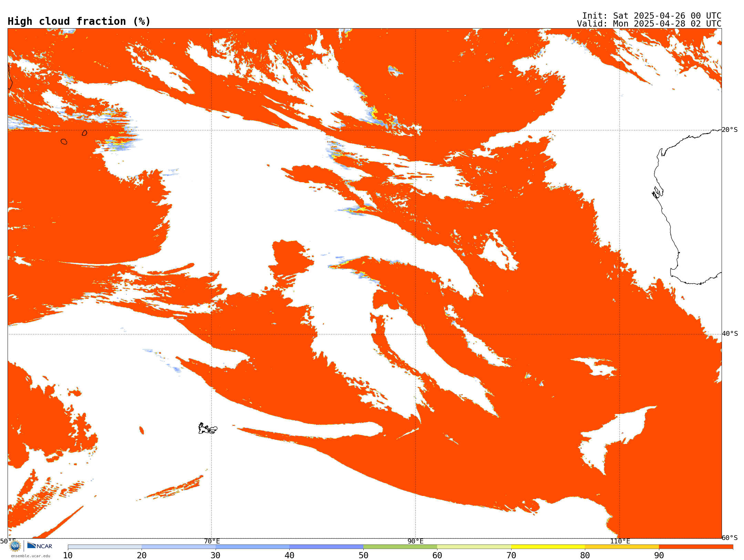Click the 40-50 periwinkle colorbar segment
Screen dimensions: 744x560
click(327, 547)
